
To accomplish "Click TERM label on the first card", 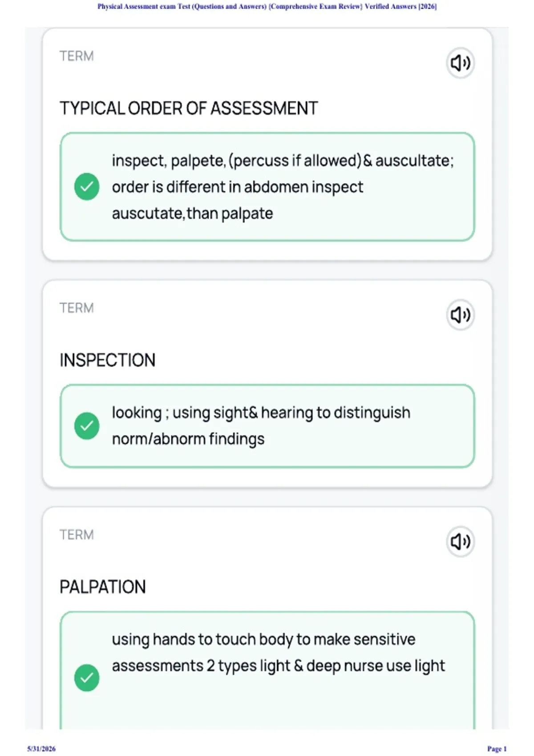I will click(77, 56).
